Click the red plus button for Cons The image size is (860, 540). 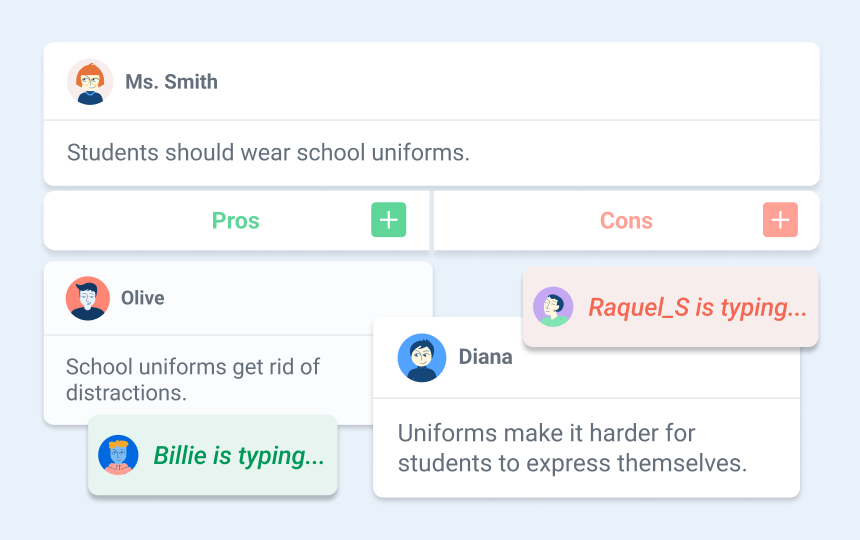pos(780,220)
